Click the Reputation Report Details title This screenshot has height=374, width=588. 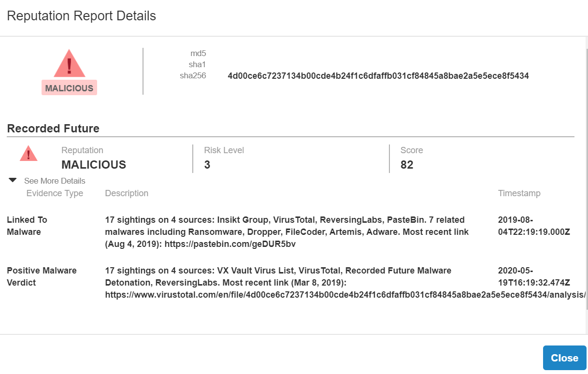pyautogui.click(x=81, y=16)
